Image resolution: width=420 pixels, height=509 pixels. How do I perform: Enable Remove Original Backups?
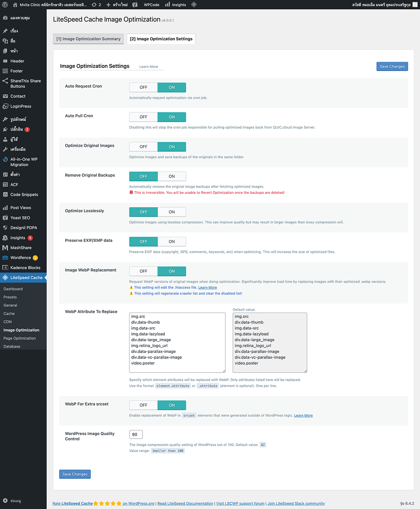(x=172, y=176)
